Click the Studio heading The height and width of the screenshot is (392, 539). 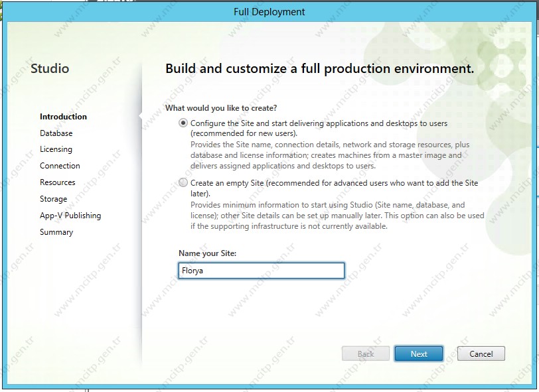point(50,68)
